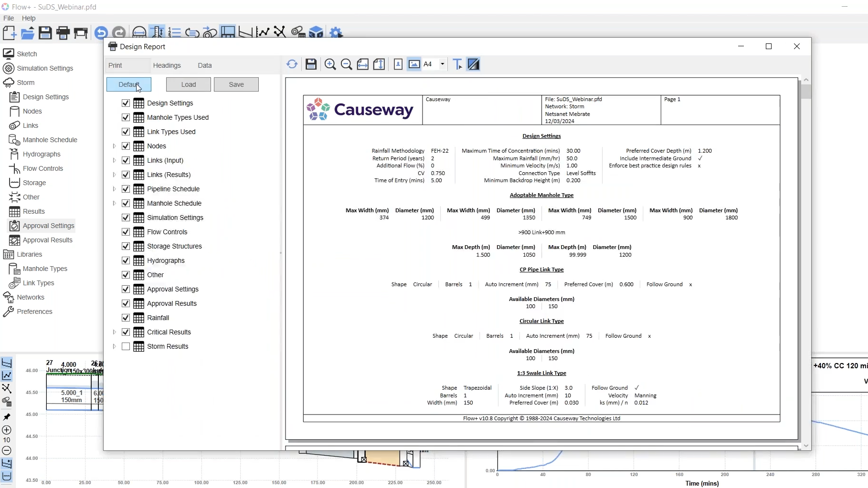
Task: Select the zoom in icon in Design Report
Action: 330,64
